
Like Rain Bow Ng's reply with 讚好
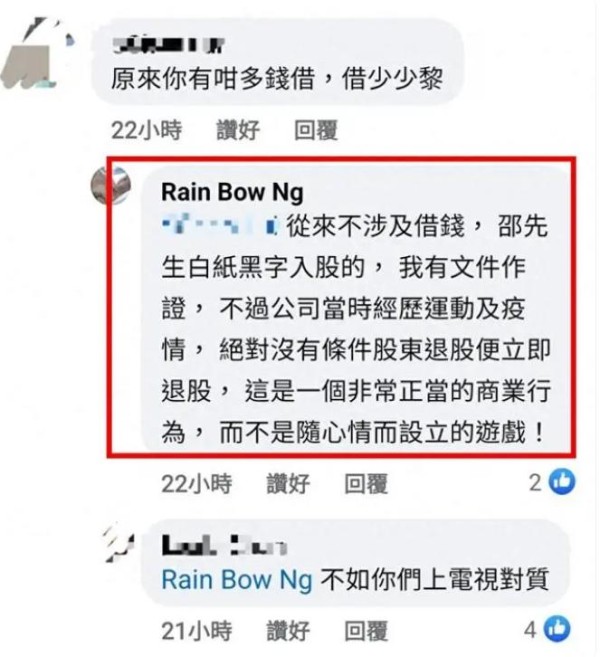288,484
